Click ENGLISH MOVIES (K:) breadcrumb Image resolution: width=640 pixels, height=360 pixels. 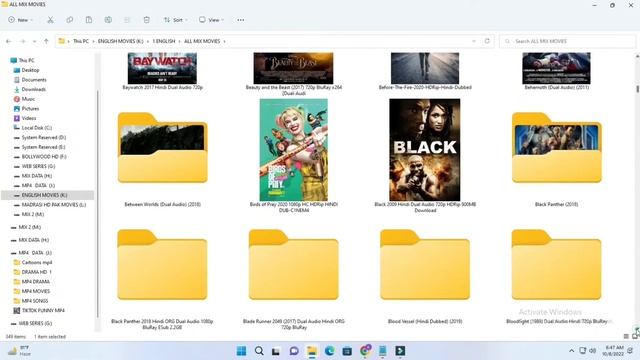tap(120, 41)
